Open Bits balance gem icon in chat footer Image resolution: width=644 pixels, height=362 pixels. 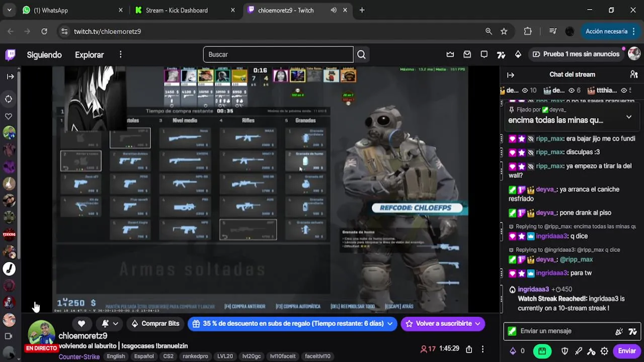click(513, 351)
